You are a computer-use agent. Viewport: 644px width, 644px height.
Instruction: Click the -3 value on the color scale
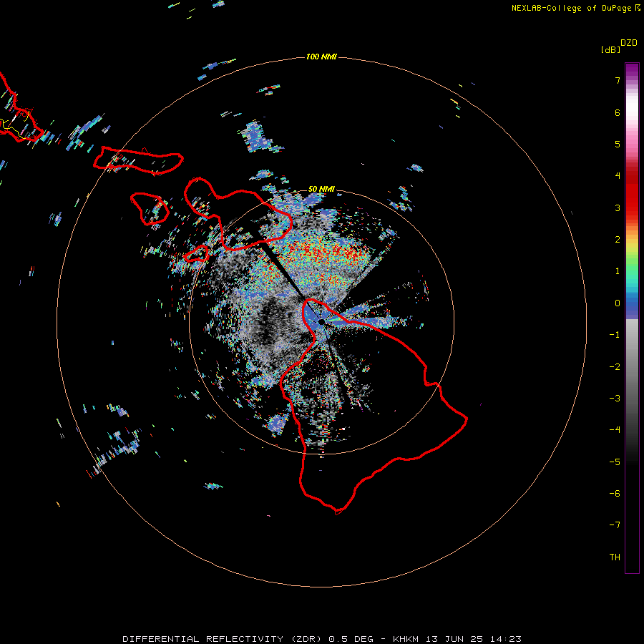(615, 399)
